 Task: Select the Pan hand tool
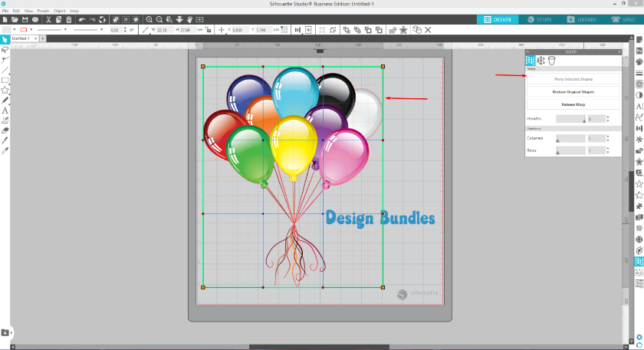coord(189,19)
